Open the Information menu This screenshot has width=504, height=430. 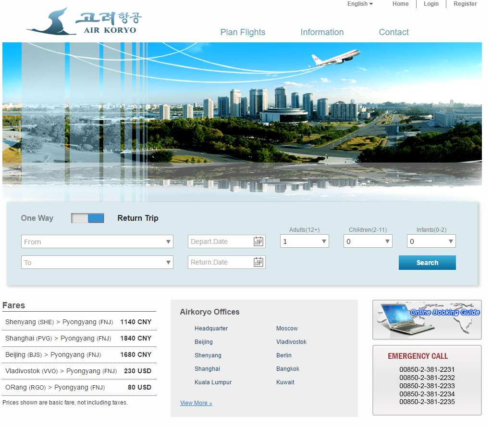[322, 32]
